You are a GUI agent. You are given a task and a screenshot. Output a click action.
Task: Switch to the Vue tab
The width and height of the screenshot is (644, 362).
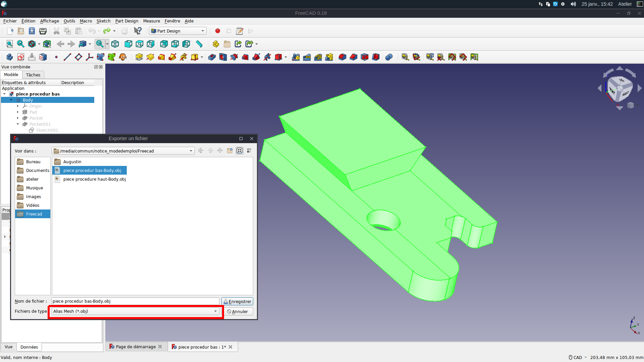9,347
